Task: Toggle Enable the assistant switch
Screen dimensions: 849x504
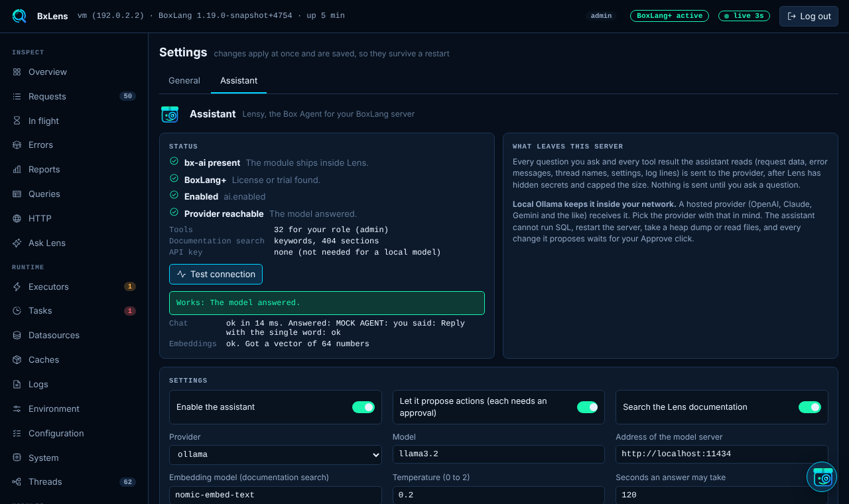Action: click(363, 407)
